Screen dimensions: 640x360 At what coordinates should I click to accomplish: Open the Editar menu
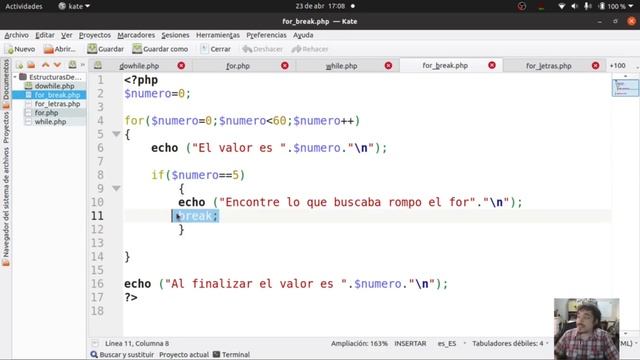pos(45,35)
